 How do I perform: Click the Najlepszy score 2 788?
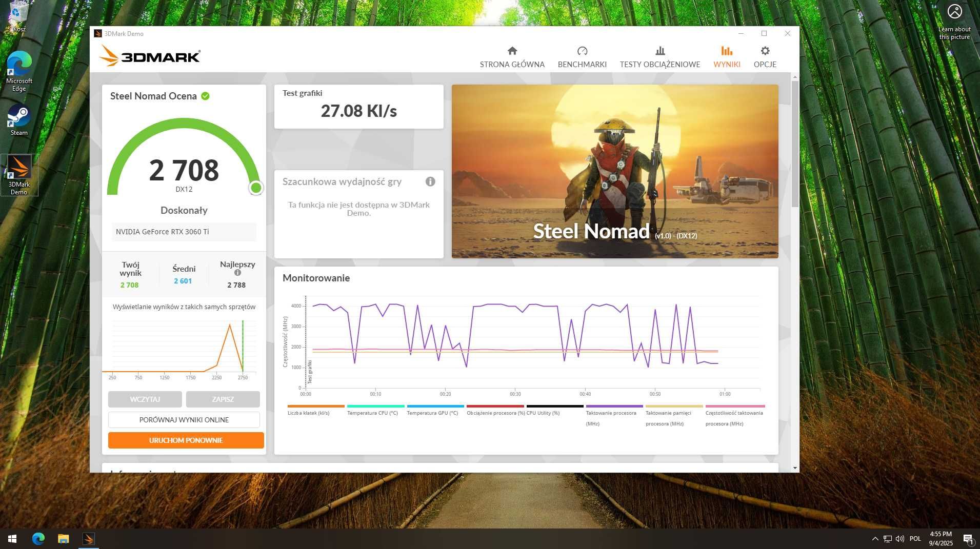[236, 285]
